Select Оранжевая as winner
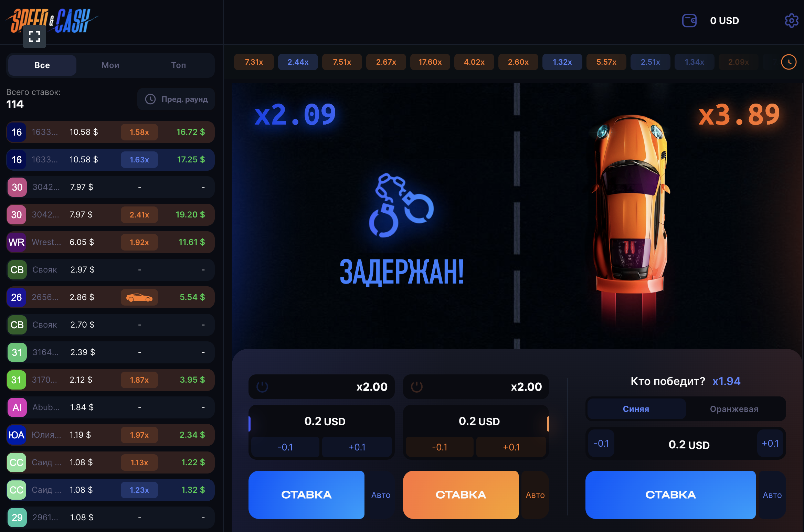The height and width of the screenshot is (532, 804). pos(734,409)
